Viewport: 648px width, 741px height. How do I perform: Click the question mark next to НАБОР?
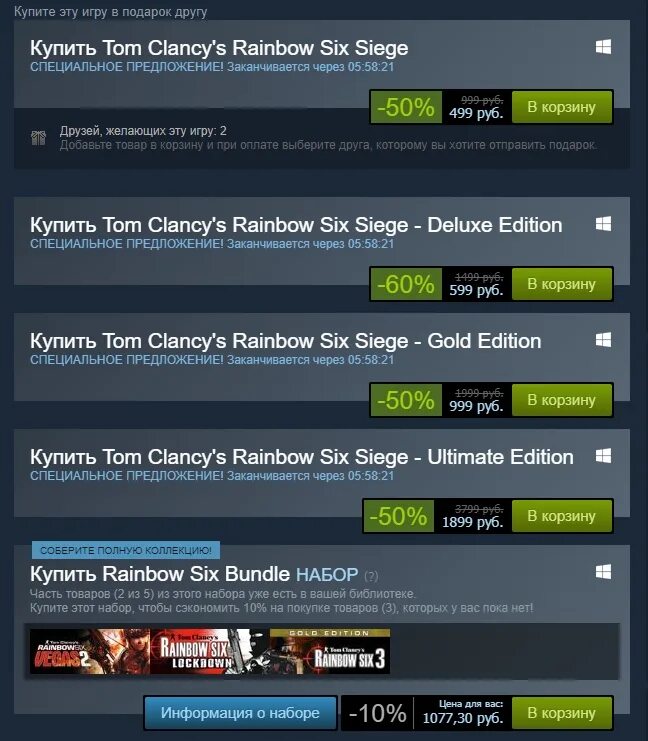click(x=371, y=576)
